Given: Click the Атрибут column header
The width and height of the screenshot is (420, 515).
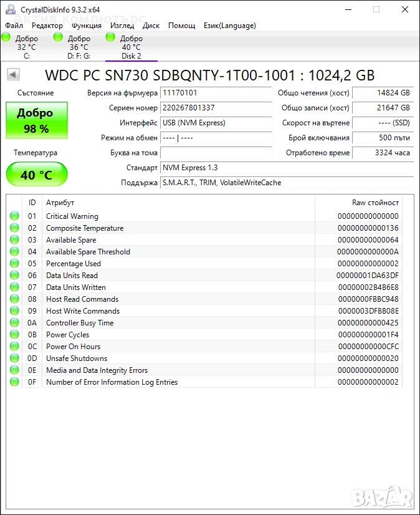Looking at the screenshot, I should 178,202.
